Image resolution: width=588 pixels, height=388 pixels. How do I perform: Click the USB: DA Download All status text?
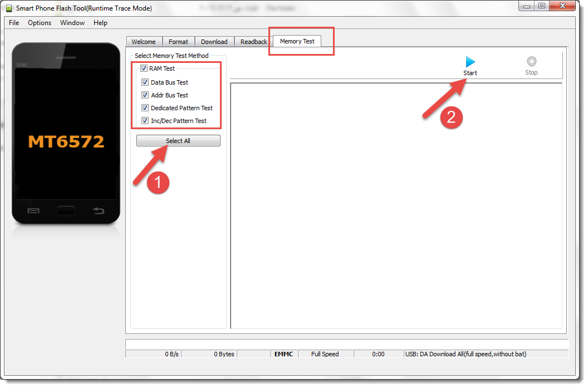pos(465,354)
